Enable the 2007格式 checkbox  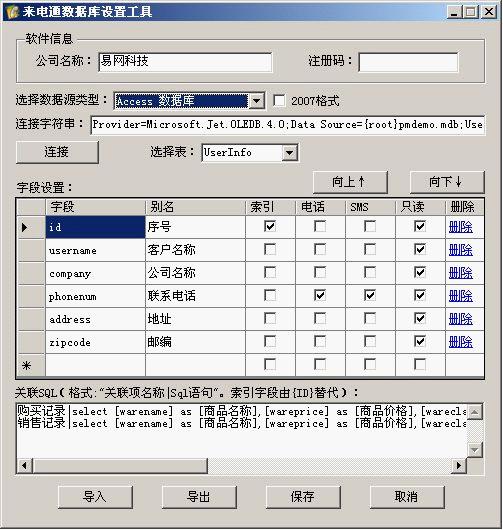(x=279, y=100)
